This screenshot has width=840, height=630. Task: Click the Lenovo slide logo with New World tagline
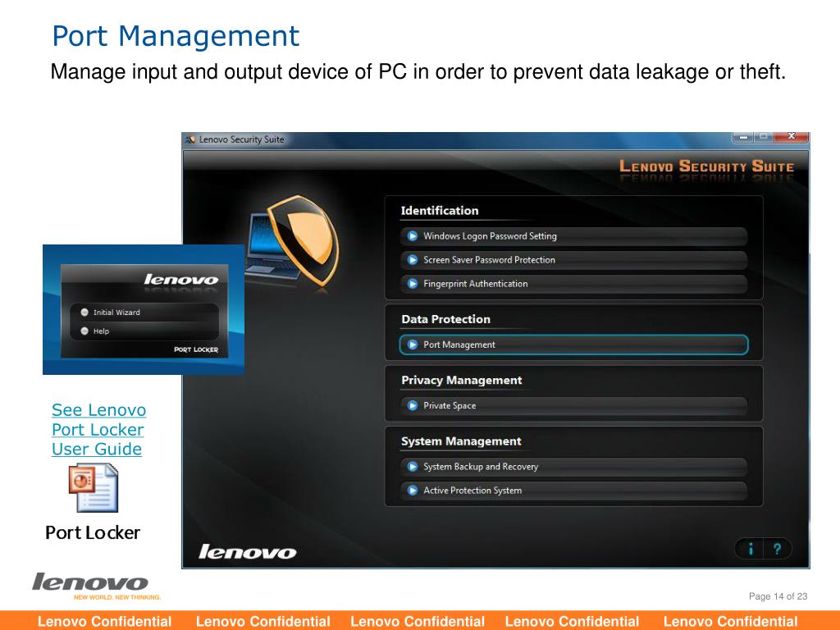click(96, 586)
